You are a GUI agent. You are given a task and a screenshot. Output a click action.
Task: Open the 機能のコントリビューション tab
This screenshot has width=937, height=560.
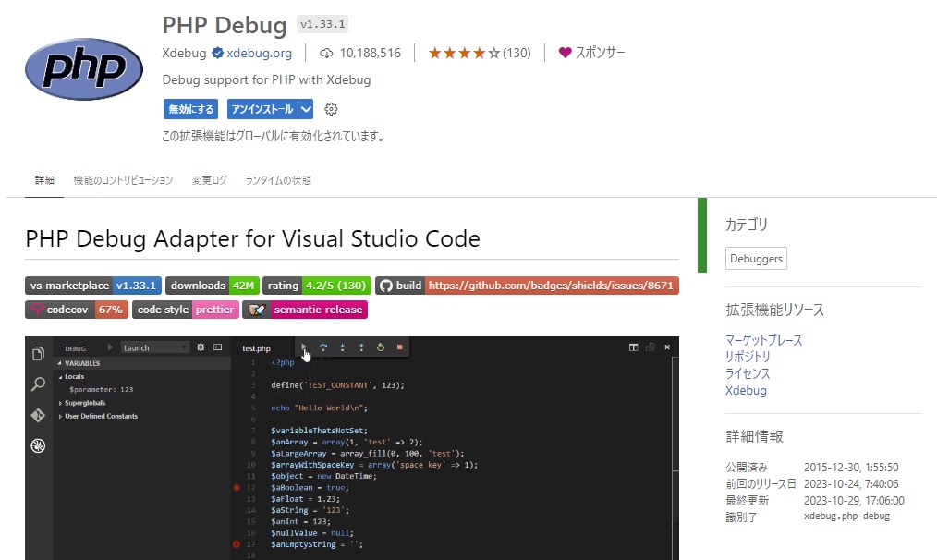(x=123, y=180)
